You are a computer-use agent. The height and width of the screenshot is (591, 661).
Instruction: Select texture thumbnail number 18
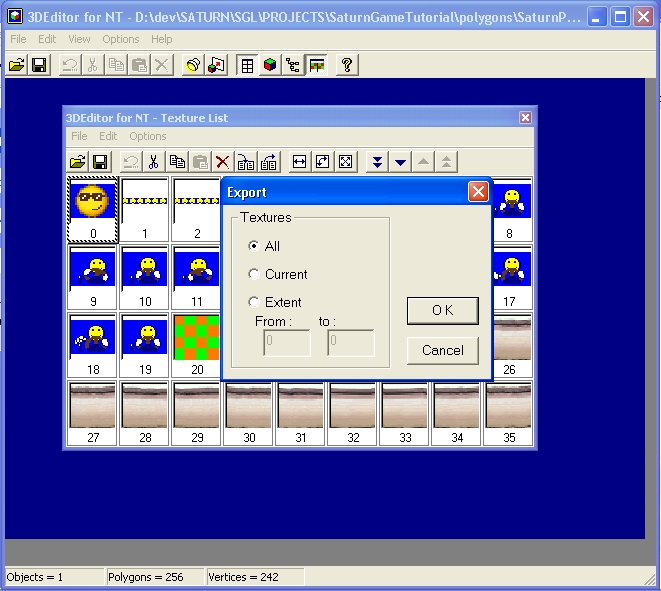tap(92, 345)
